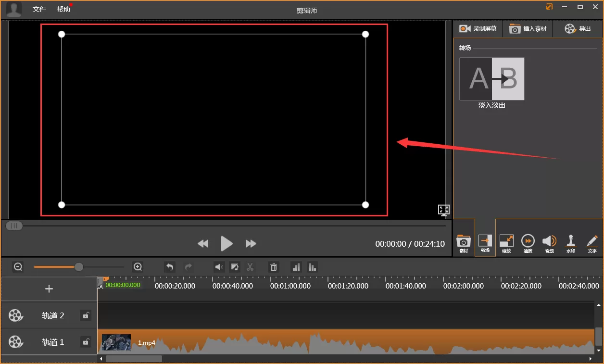Click the film reel icon of 轨道 1
Viewport: 604px width, 364px height.
15,342
